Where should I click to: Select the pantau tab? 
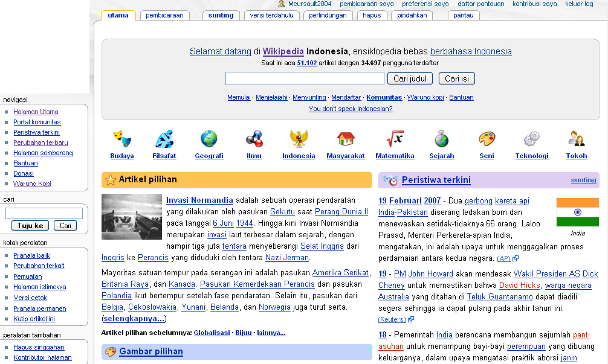tap(464, 15)
